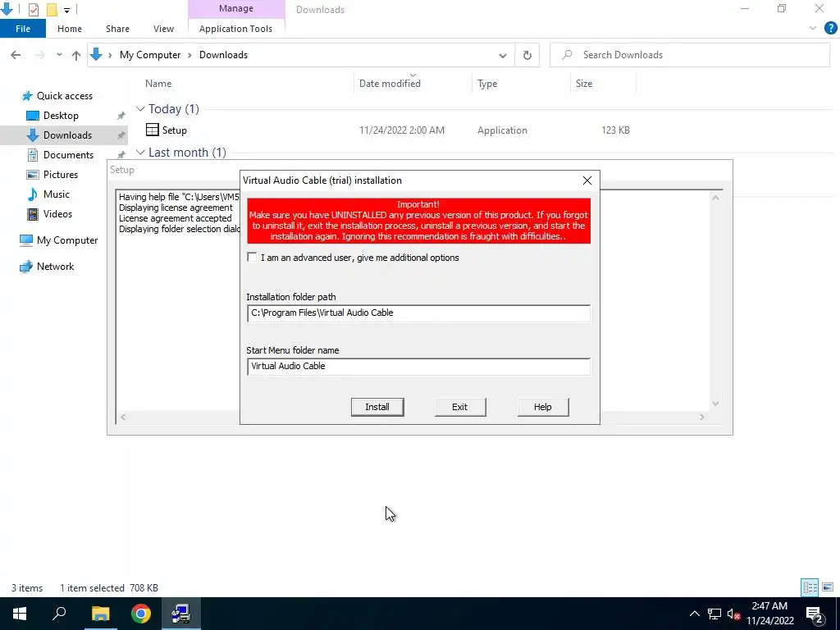Collapse the Today (1) group
The height and width of the screenshot is (630, 840).
(x=140, y=109)
